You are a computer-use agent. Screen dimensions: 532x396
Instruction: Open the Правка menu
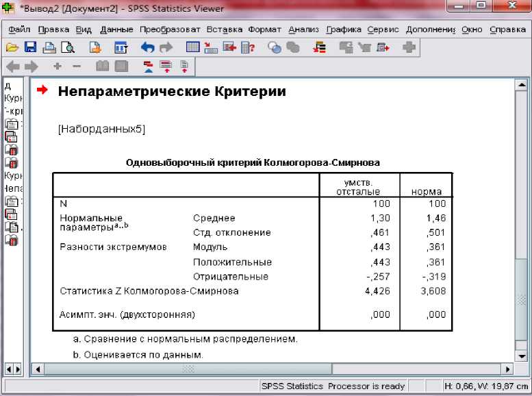pyautogui.click(x=53, y=30)
